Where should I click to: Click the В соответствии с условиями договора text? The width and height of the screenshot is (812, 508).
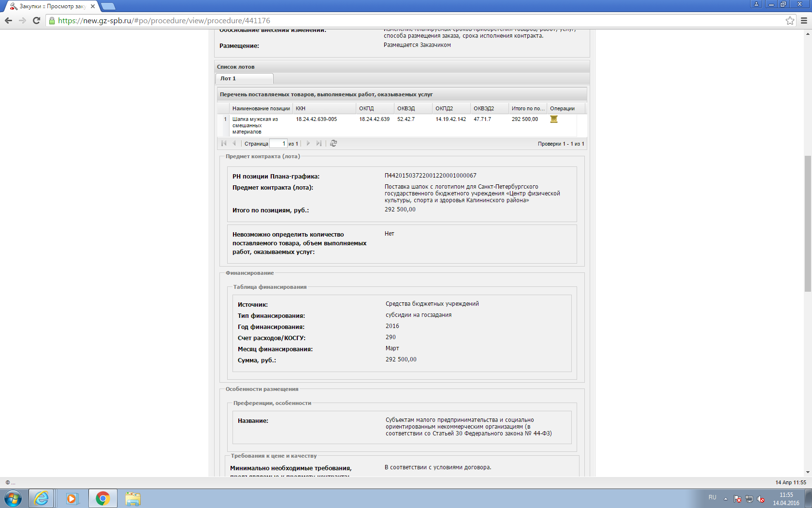pyautogui.click(x=438, y=467)
